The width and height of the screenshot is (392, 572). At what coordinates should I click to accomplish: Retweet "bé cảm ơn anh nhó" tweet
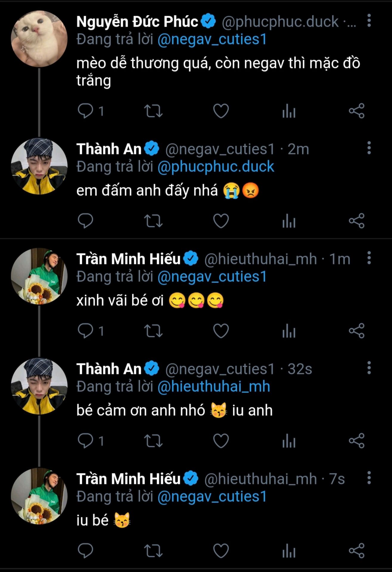coord(153,441)
